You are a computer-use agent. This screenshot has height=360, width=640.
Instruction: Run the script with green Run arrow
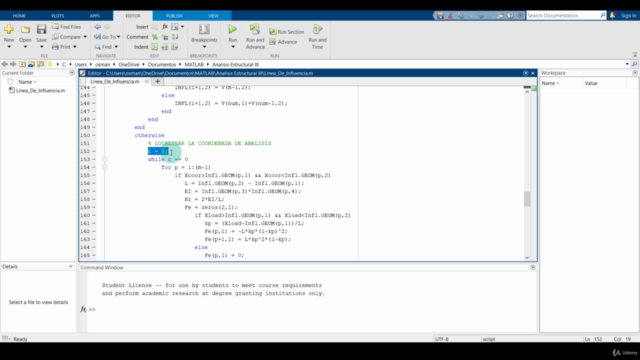pos(233,30)
